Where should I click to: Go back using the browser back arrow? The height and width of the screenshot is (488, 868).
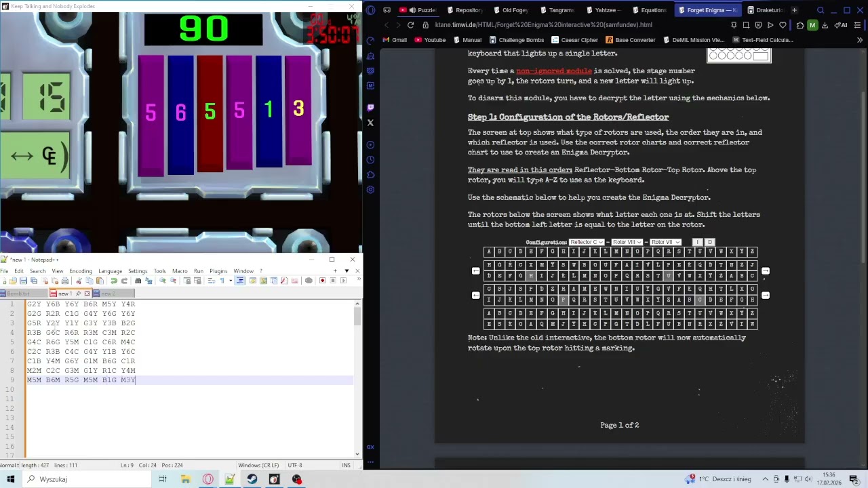(x=387, y=25)
